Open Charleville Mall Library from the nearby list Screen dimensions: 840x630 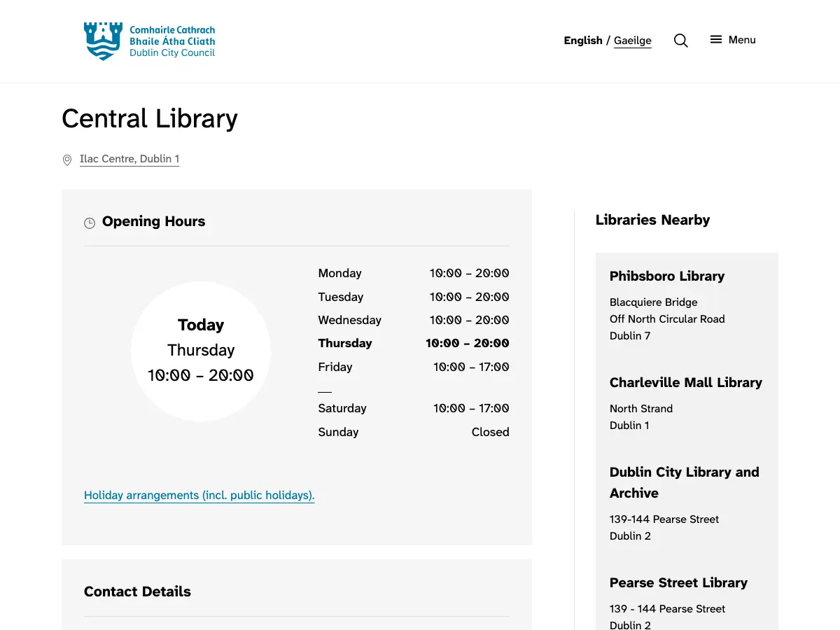coord(686,382)
